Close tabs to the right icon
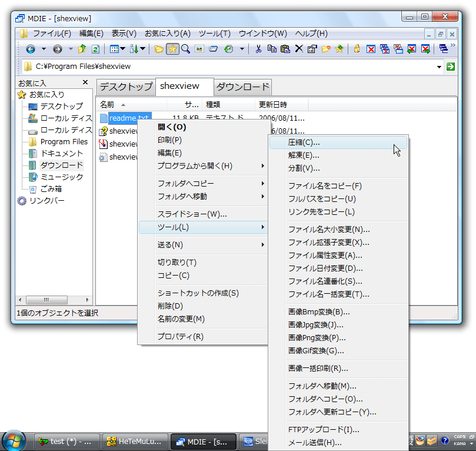This screenshot has height=451, width=476. 425,49
